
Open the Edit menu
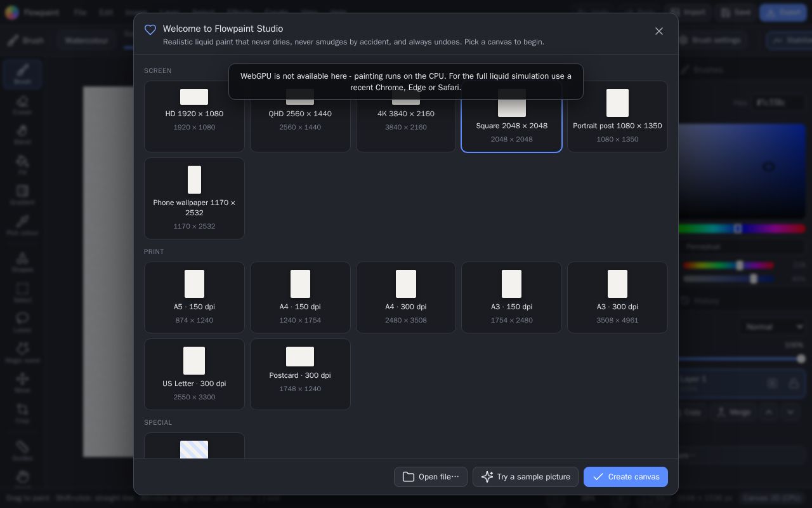click(106, 12)
